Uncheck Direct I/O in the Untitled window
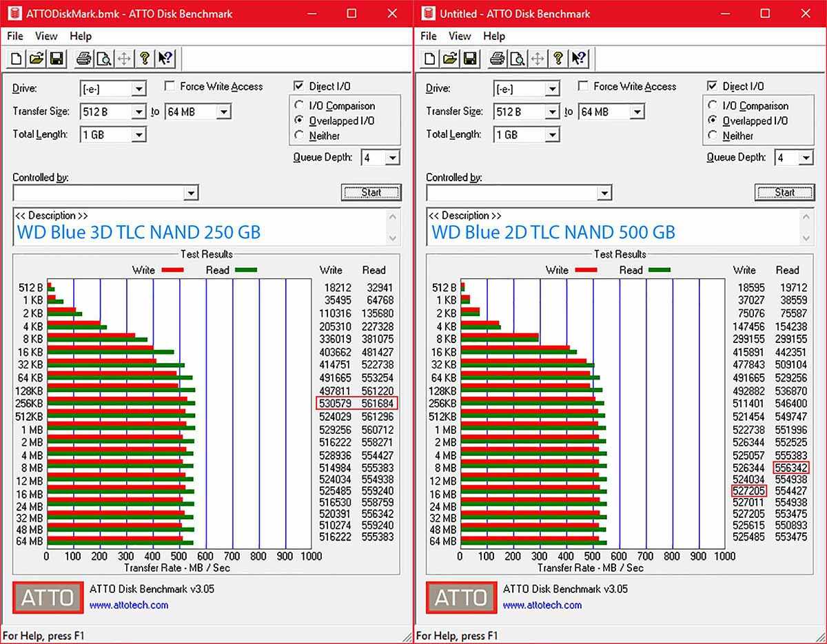 coord(712,86)
